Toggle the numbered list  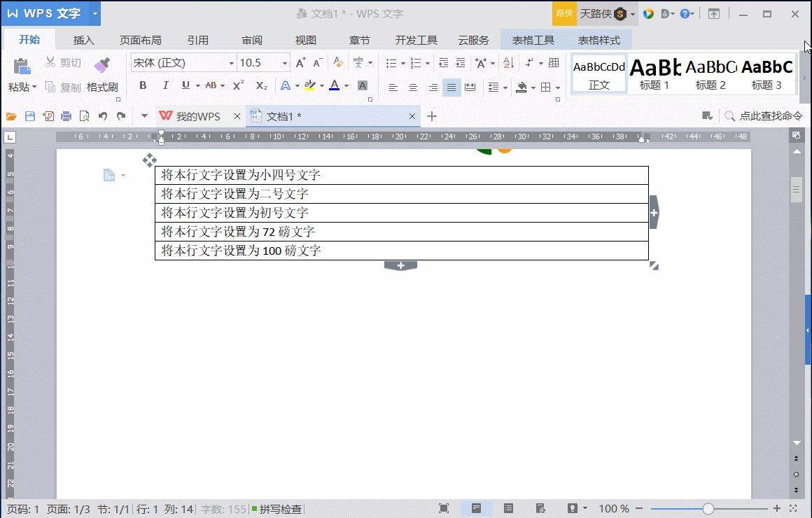[416, 63]
